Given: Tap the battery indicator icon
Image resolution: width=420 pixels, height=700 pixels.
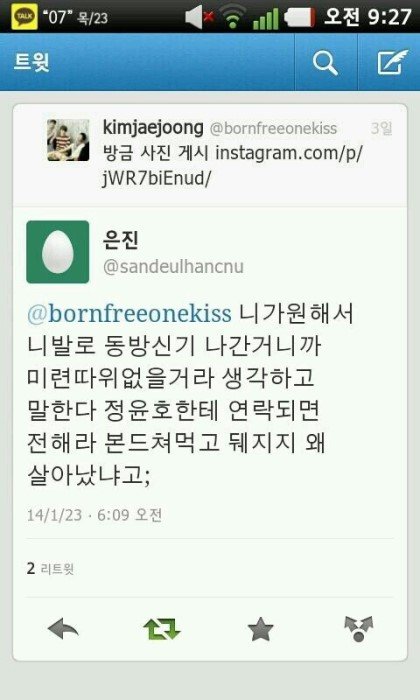Looking at the screenshot, I should [x=299, y=18].
